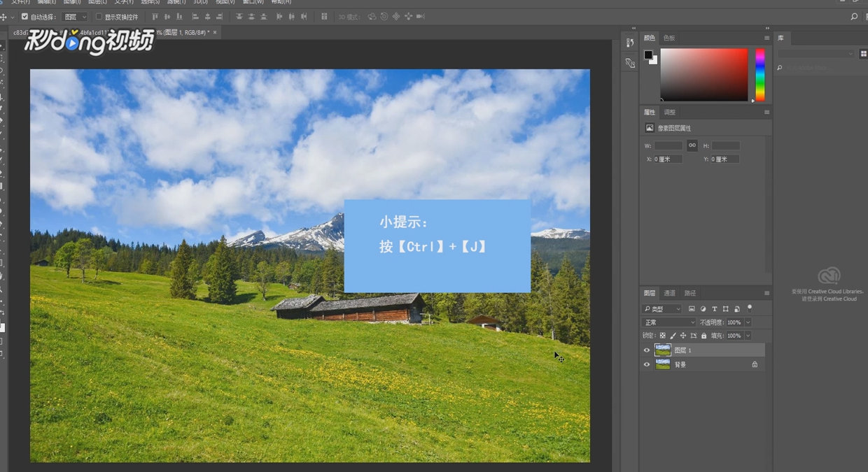Hide the 背景 layer with its eye icon
This screenshot has width=868, height=472.
[647, 364]
